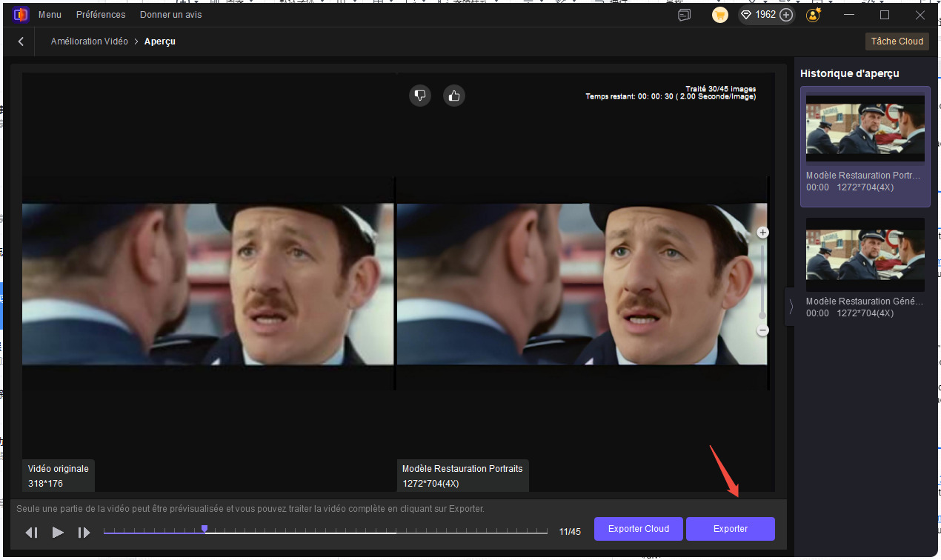Click the preview timeline playhead marker

205,529
